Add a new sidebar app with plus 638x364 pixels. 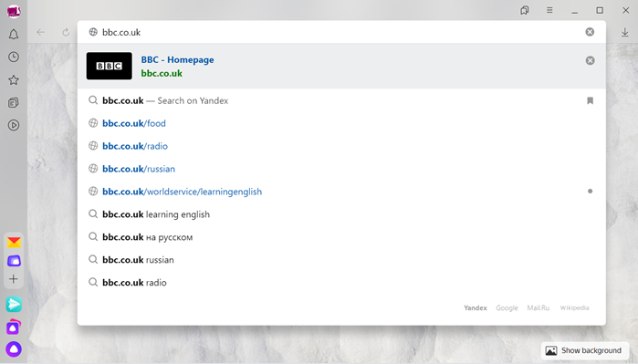click(14, 279)
